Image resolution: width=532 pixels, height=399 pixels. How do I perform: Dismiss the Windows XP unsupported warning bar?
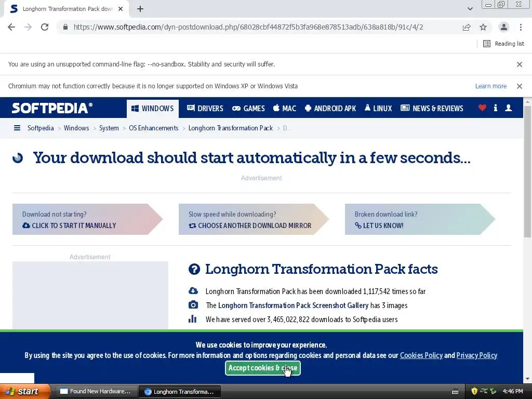tap(520, 86)
